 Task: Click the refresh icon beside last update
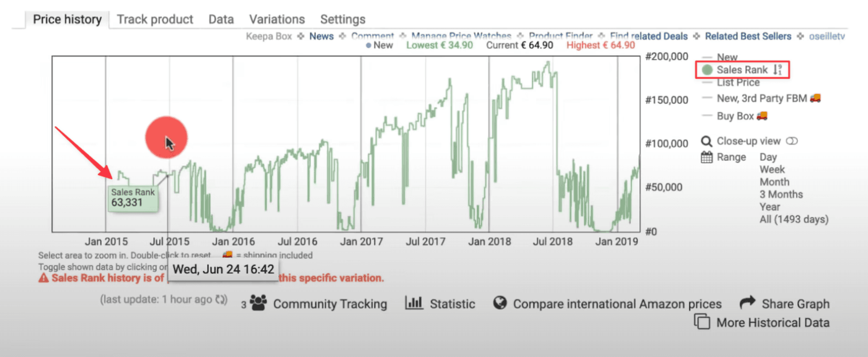pos(221,300)
